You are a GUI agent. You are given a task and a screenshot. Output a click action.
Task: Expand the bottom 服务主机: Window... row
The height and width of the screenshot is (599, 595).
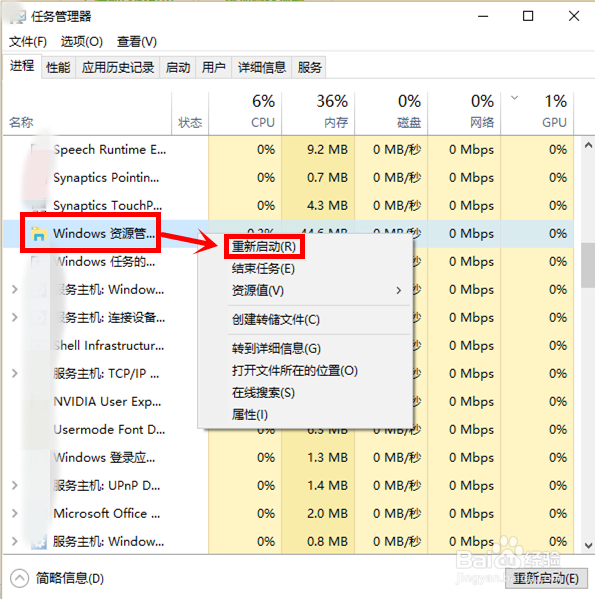(x=15, y=541)
